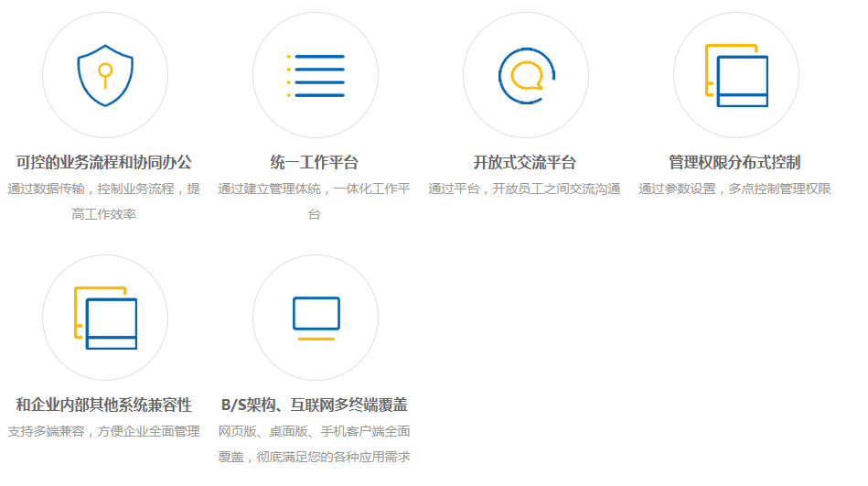Click description text 通过数据传输，控制业务流程
Viewport: 868px width, 486px height.
coord(104,189)
